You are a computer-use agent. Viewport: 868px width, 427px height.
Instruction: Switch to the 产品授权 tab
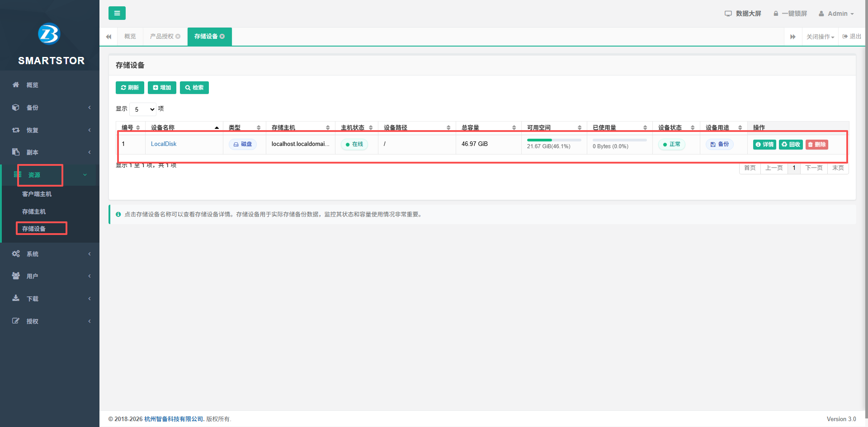[162, 36]
